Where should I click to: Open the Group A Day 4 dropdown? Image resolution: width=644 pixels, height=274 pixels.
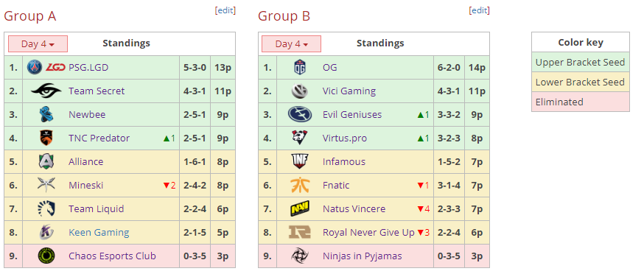pyautogui.click(x=38, y=44)
